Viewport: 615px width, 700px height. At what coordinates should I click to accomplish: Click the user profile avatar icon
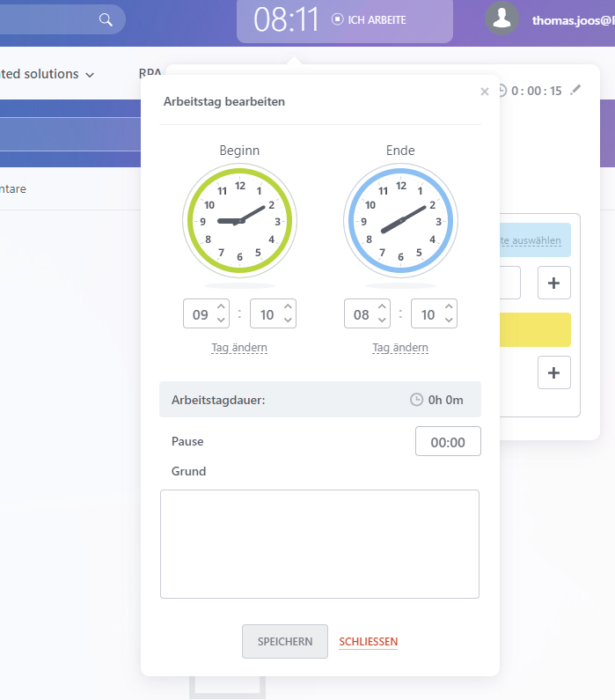pos(502,19)
